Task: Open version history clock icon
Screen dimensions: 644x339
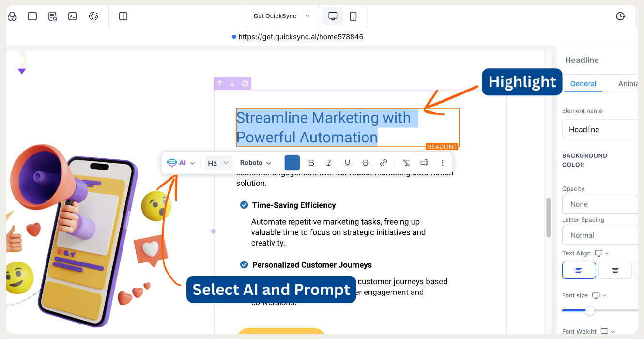Action: [620, 16]
